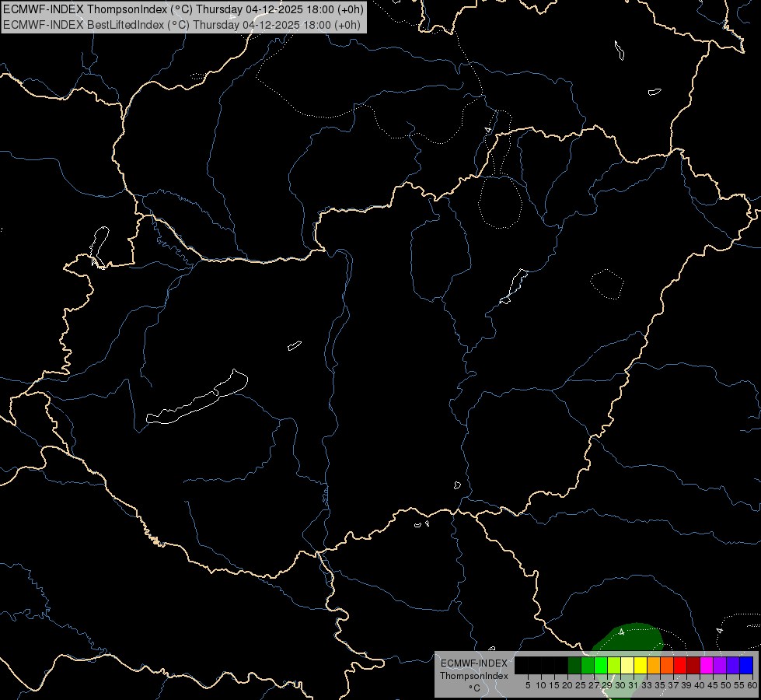Select the magenta 40-45 legend swatch
Image resolution: width=761 pixels, height=700 pixels.
click(707, 665)
